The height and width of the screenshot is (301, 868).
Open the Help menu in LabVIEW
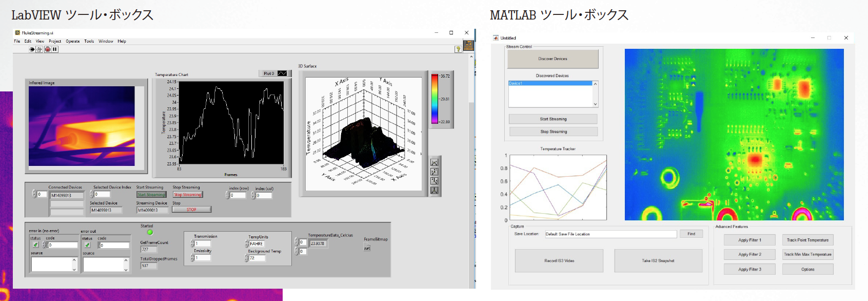coord(122,41)
